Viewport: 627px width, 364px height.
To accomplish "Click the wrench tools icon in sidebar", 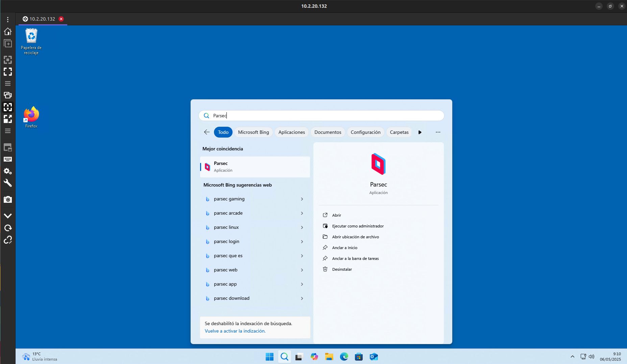I will [x=8, y=183].
